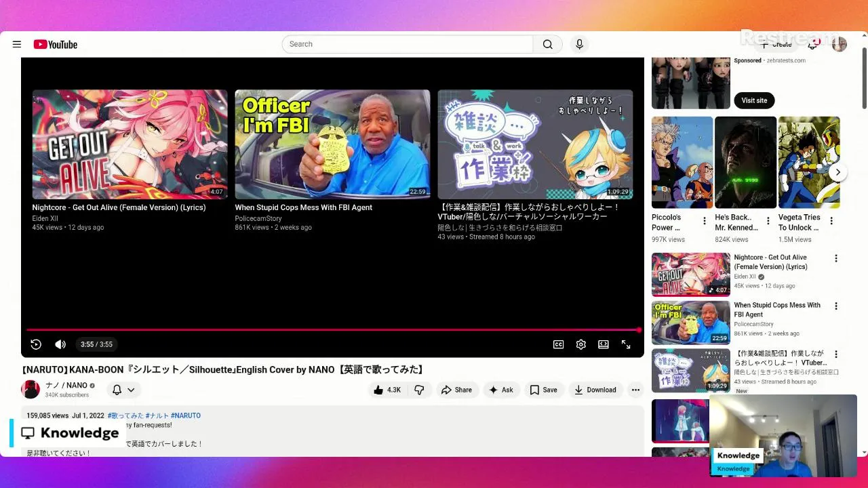This screenshot has height=488, width=868.
Task: Dislike the video
Action: (419, 390)
